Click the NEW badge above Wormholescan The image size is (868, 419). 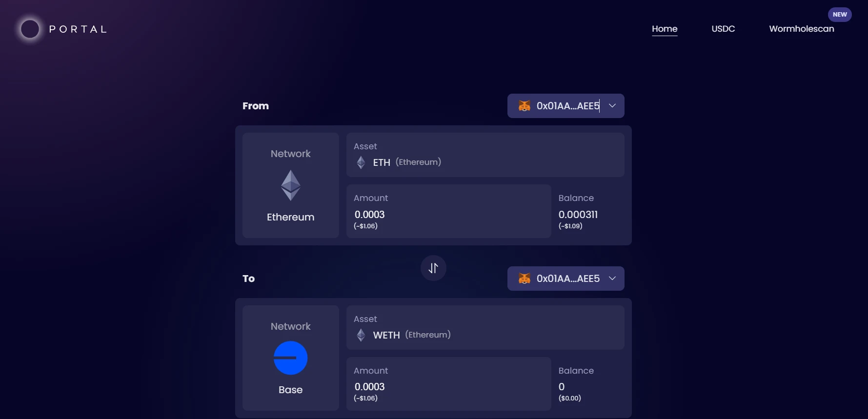pyautogui.click(x=840, y=15)
